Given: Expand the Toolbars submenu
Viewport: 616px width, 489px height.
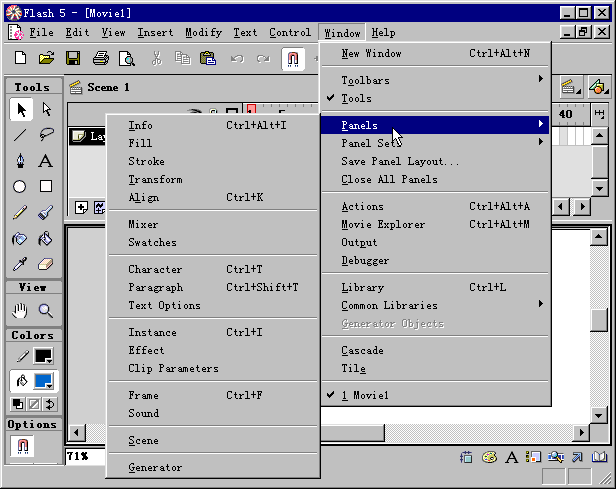Looking at the screenshot, I should [x=434, y=80].
